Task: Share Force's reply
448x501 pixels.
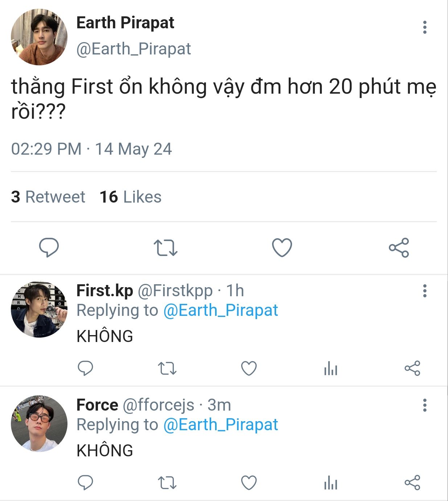Action: coord(412,483)
